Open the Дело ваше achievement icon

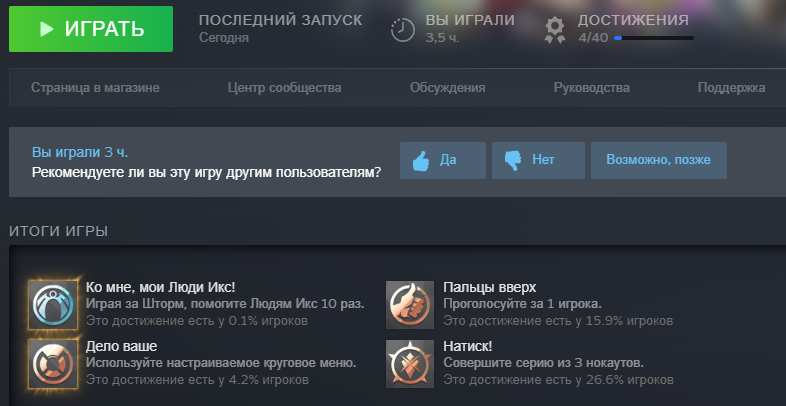click(53, 363)
